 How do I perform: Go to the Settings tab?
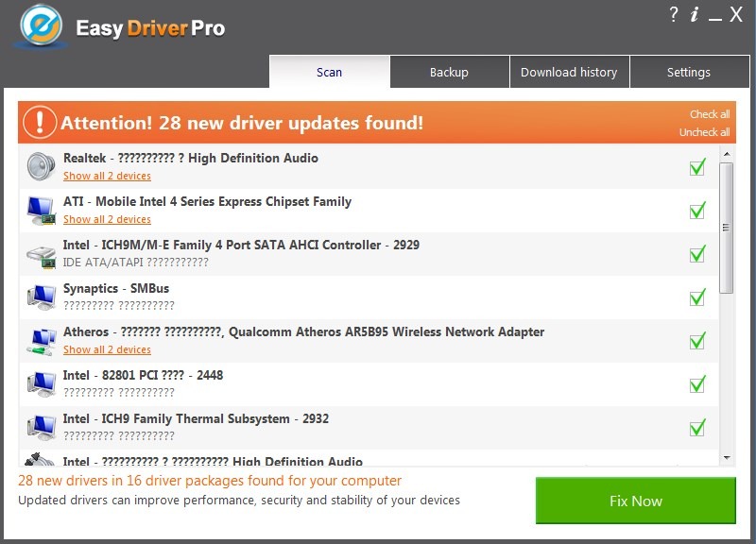click(689, 72)
